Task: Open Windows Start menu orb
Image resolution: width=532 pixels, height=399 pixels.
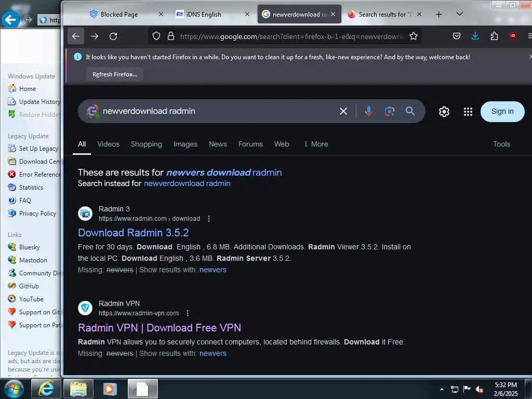Action: coord(14,389)
